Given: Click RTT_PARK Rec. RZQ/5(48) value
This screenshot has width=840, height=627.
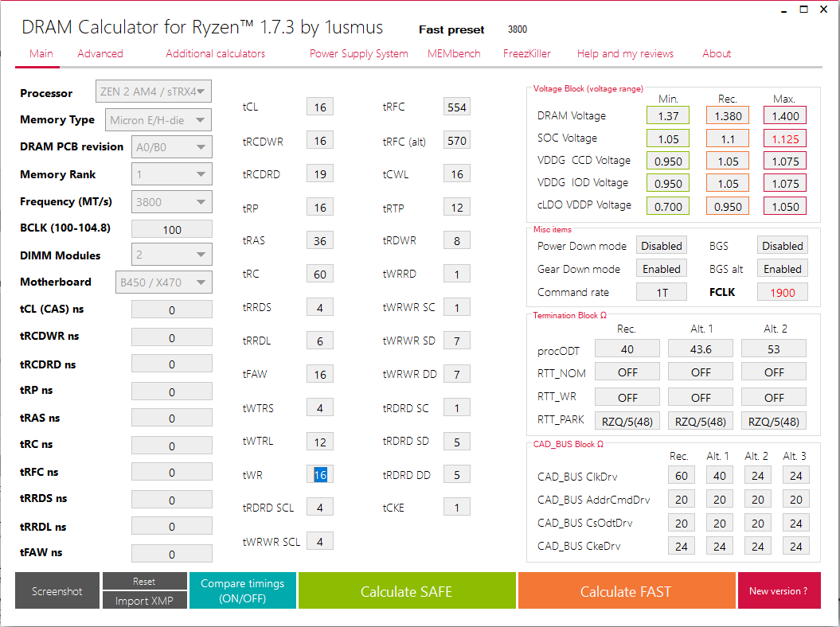Looking at the screenshot, I should point(627,422).
